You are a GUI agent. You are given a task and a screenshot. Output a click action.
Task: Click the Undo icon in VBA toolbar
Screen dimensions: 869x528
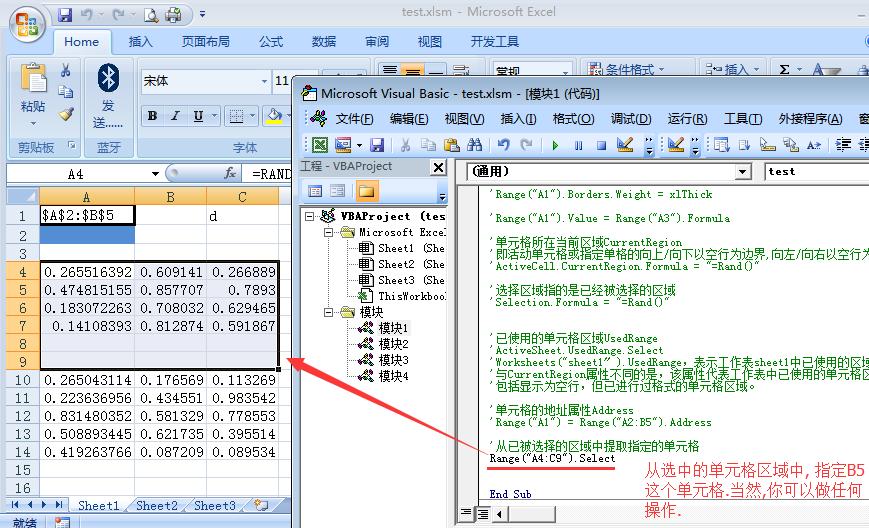pos(503,145)
